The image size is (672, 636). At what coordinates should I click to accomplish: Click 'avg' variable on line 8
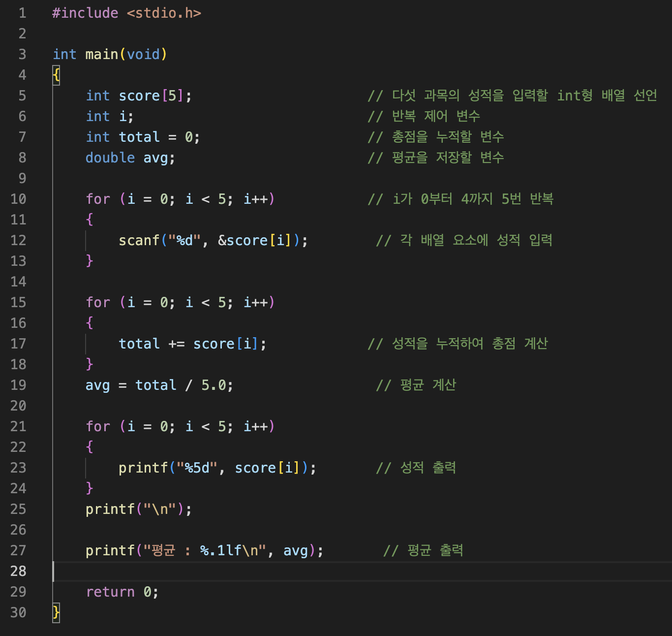tap(155, 158)
